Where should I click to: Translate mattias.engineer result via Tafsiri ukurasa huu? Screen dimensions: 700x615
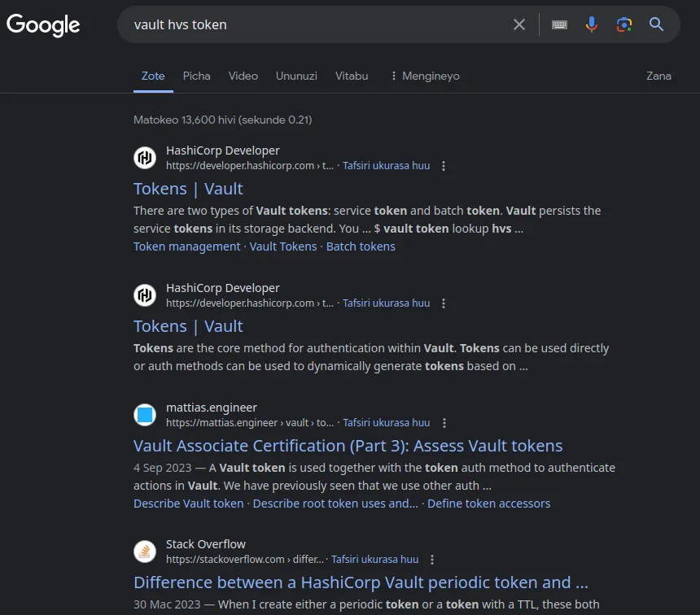pos(386,423)
